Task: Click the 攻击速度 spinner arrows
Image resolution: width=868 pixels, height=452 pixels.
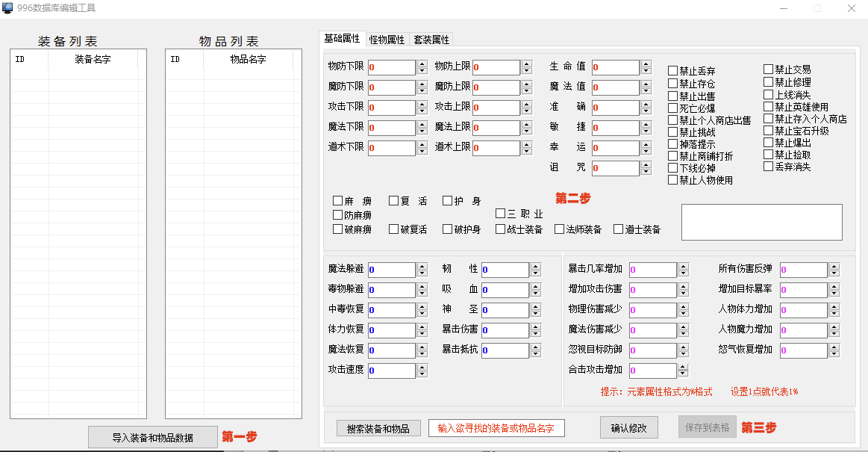Action: coord(422,371)
